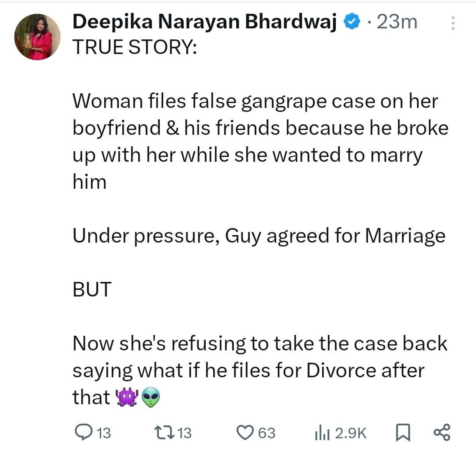The image size is (476, 454).
Task: Click the purple alien monster emoji
Action: point(127,397)
